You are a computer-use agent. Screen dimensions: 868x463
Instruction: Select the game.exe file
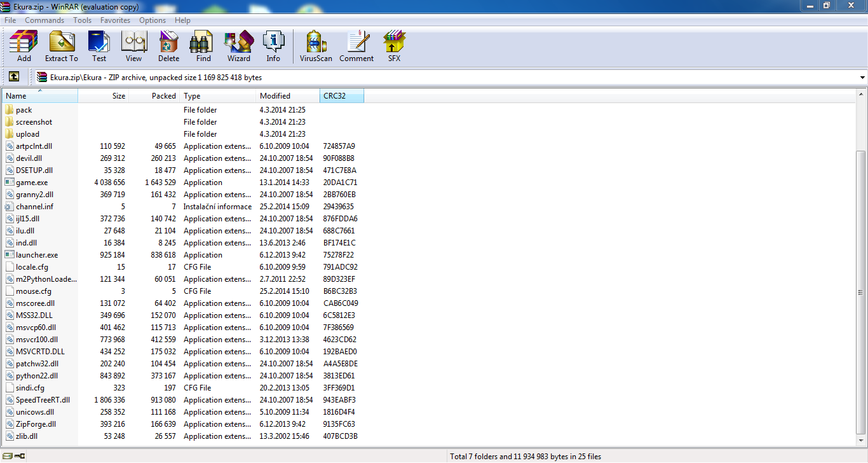tap(32, 183)
